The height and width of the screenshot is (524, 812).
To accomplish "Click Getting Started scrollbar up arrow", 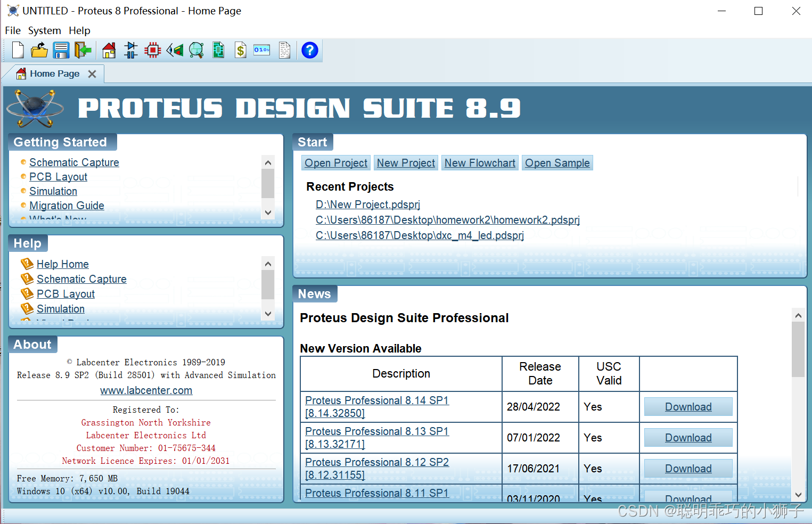I will click(268, 162).
